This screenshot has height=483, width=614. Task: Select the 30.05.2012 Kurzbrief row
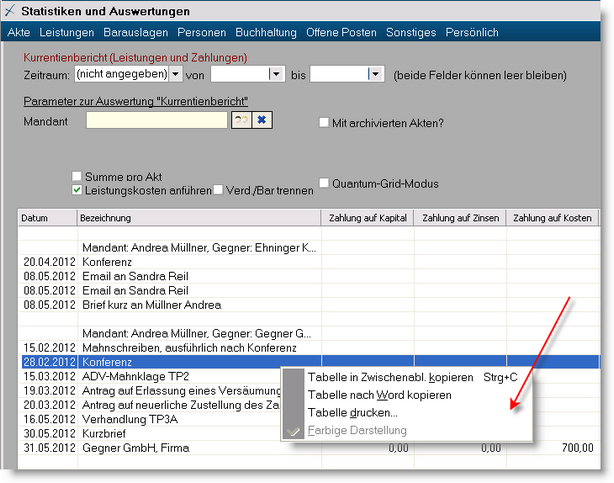(x=150, y=434)
